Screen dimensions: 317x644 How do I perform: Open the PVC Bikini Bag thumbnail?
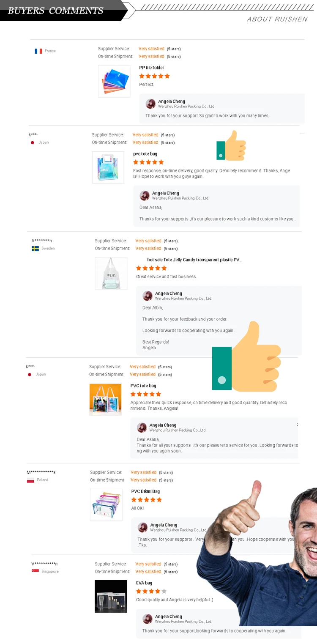click(x=106, y=505)
